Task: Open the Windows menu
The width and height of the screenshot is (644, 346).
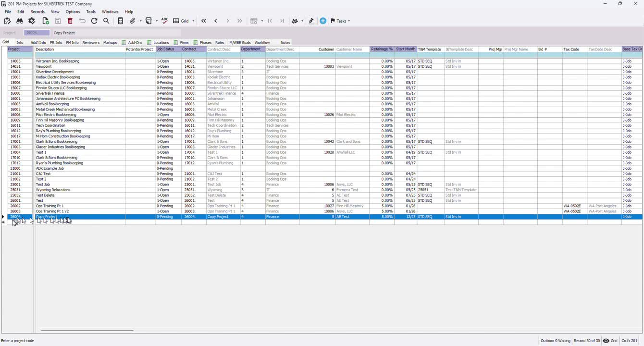Action: [x=110, y=12]
